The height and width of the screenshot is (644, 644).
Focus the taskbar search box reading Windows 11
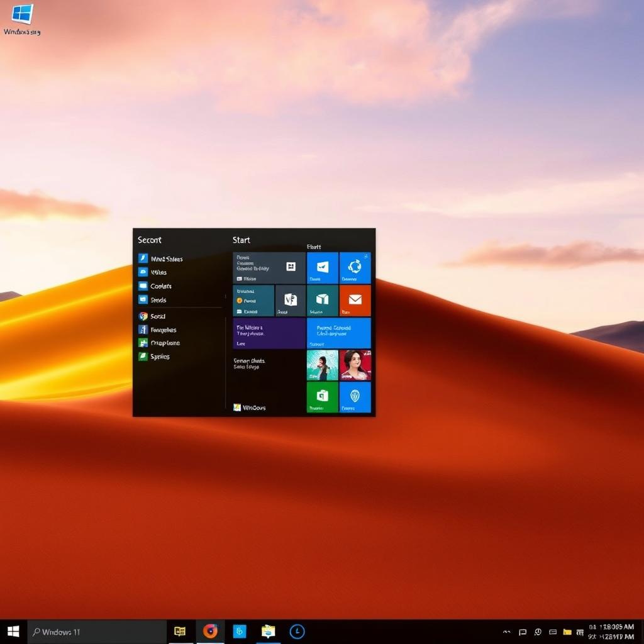click(x=97, y=631)
